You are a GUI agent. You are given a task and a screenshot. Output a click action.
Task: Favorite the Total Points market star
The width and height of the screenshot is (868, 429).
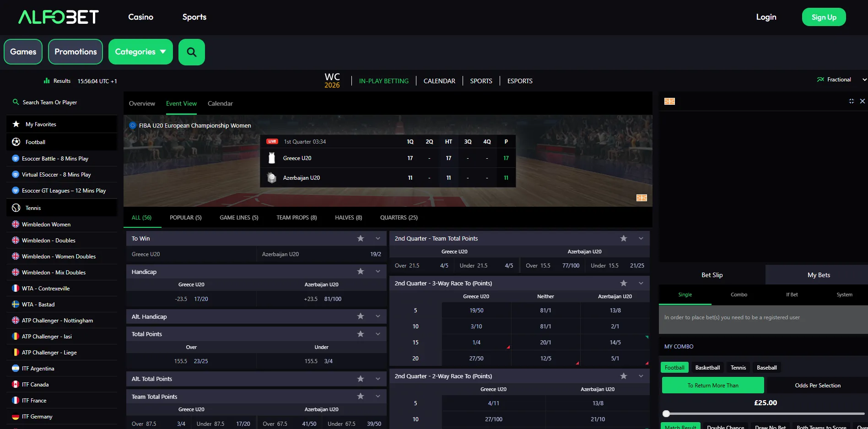tap(361, 334)
